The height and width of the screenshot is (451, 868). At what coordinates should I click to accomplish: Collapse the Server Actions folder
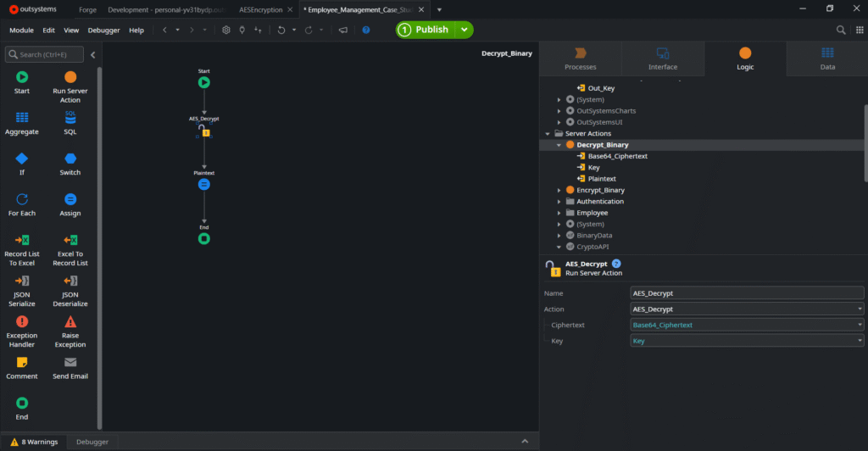click(548, 133)
